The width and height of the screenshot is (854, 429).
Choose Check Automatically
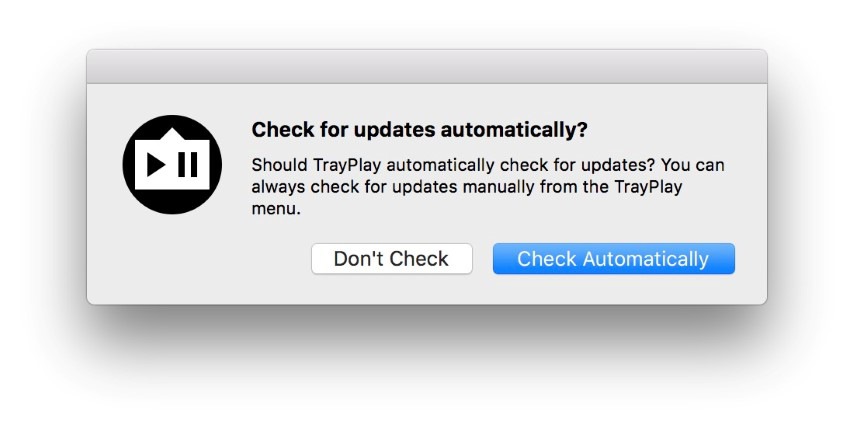613,259
